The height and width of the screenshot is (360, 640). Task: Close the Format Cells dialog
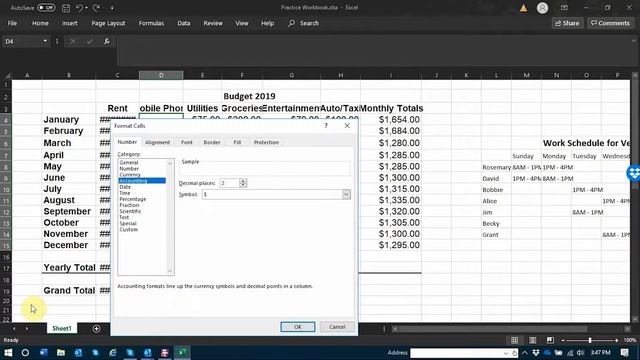coord(347,126)
